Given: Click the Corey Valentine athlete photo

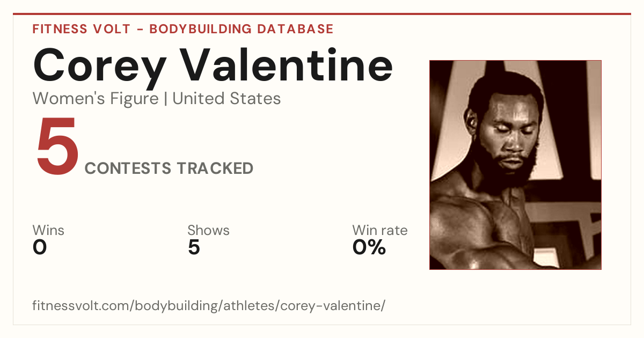Looking at the screenshot, I should tap(515, 165).
